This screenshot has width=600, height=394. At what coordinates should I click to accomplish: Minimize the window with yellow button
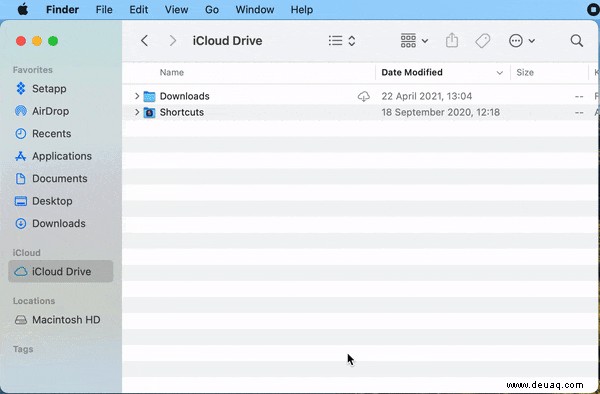tap(37, 41)
